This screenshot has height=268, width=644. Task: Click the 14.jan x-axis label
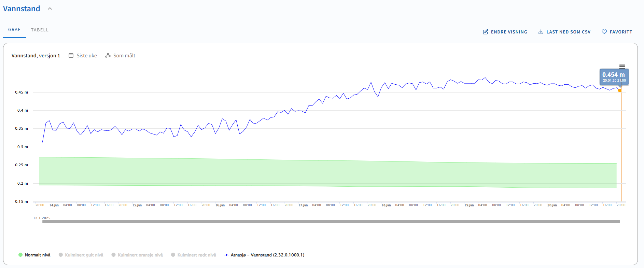[54, 205]
